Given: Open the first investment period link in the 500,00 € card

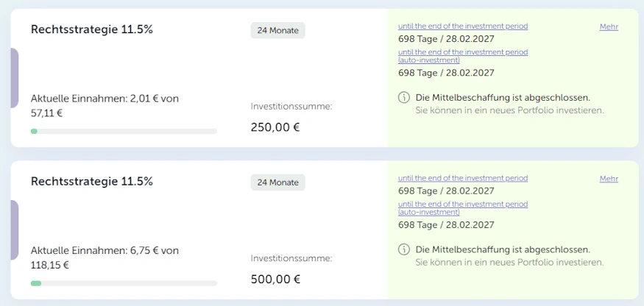Looking at the screenshot, I should click(463, 179).
